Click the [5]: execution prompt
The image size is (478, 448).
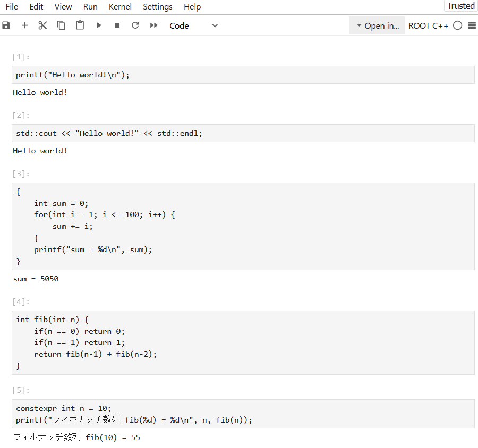click(x=21, y=391)
